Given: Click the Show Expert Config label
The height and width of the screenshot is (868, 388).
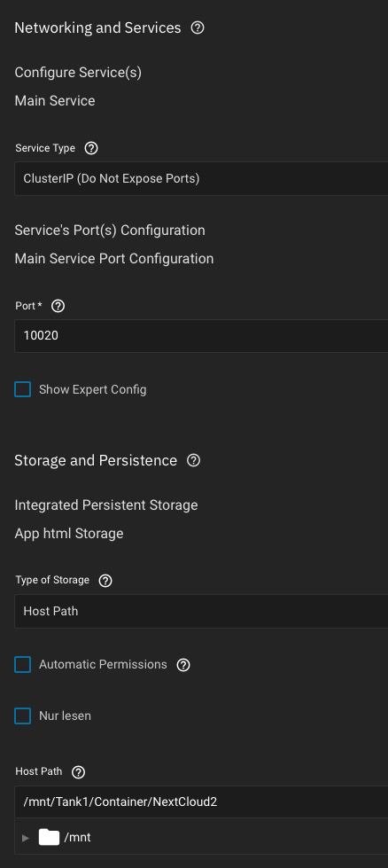Looking at the screenshot, I should [x=93, y=389].
